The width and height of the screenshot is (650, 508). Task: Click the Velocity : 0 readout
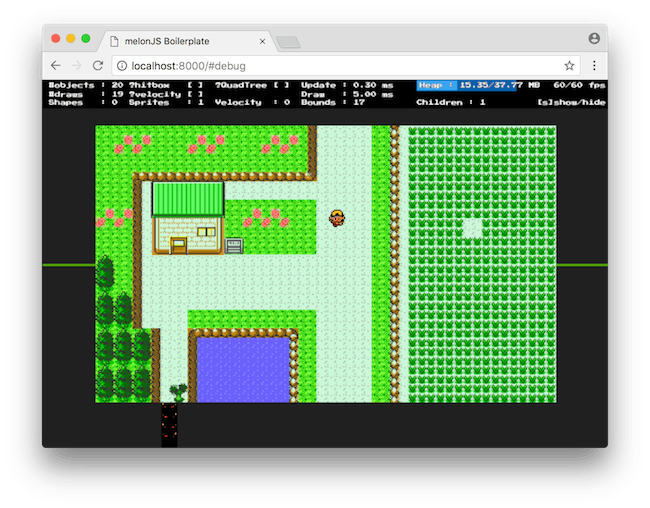tap(252, 102)
